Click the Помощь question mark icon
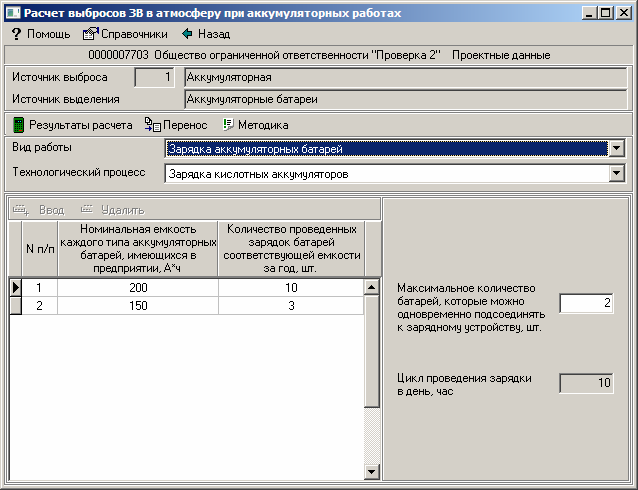 coord(16,33)
